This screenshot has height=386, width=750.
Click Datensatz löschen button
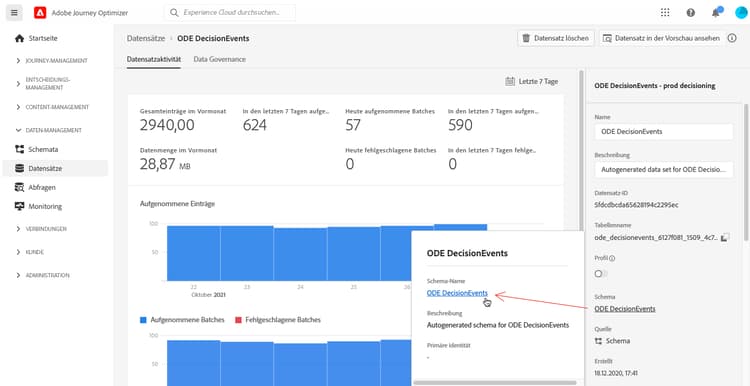tap(556, 38)
